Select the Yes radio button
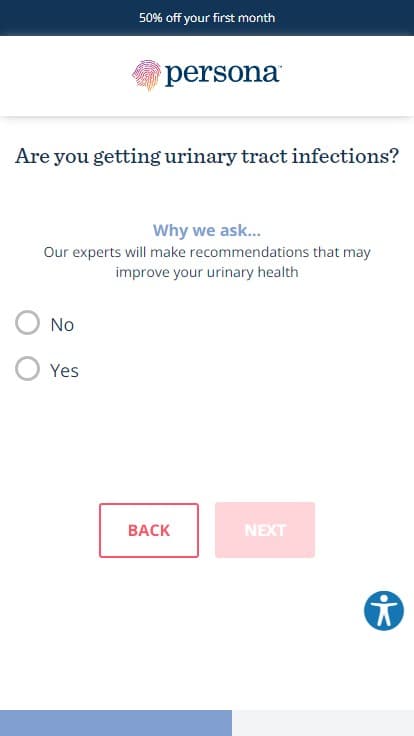This screenshot has height=736, width=414. [27, 368]
